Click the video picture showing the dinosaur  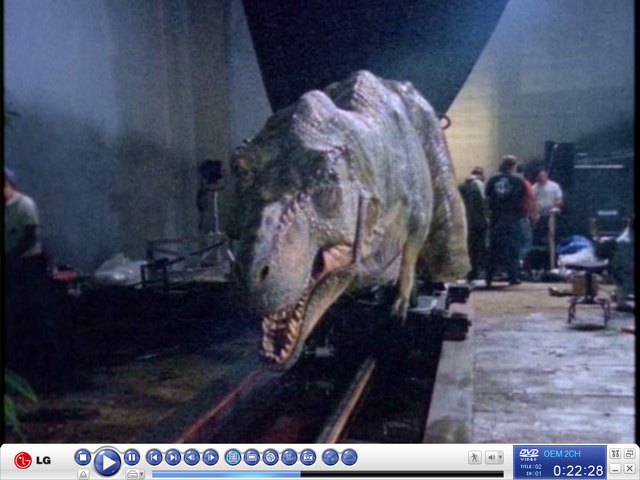tap(320, 221)
